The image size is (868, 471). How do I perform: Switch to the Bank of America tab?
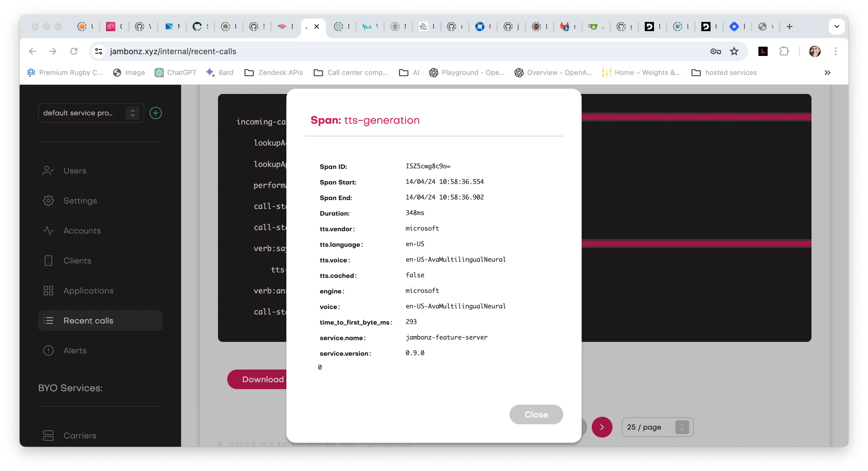coord(282,26)
